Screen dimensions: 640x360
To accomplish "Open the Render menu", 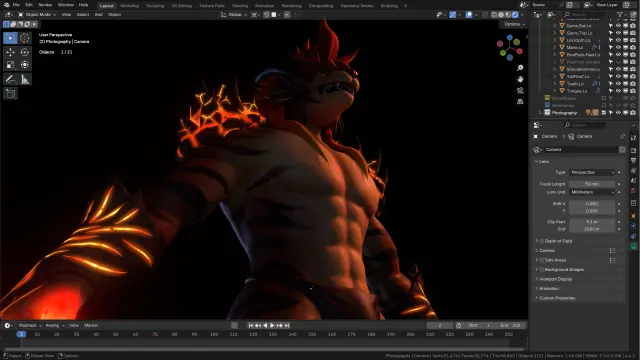I will [x=45, y=5].
